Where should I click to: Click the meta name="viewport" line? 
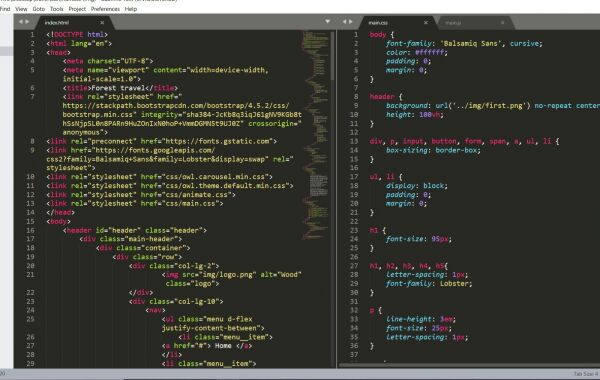click(166, 70)
